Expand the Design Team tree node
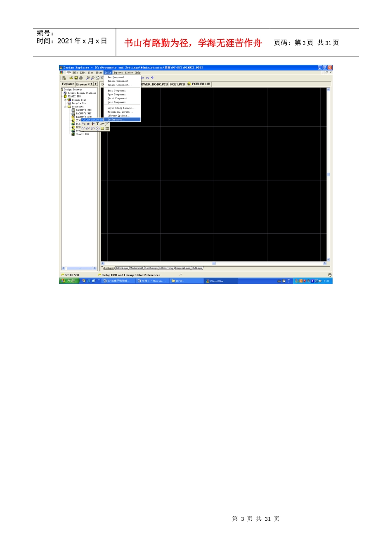The image size is (392, 555). [65, 100]
